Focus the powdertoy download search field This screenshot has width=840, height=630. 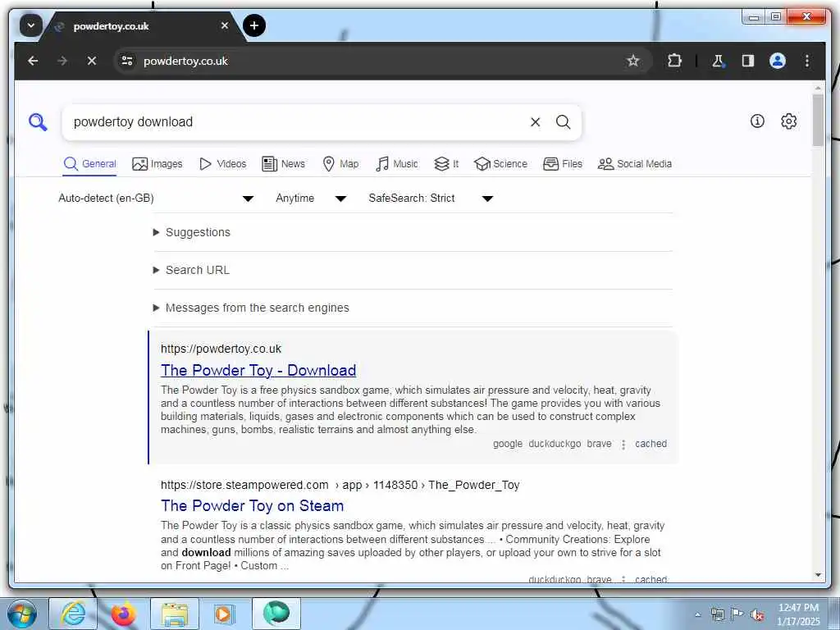[x=297, y=122]
